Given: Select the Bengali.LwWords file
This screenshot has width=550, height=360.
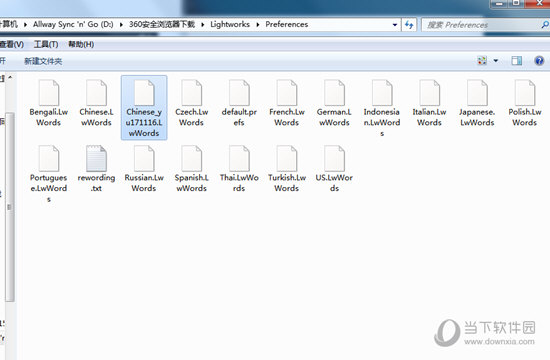Looking at the screenshot, I should click(x=49, y=103).
